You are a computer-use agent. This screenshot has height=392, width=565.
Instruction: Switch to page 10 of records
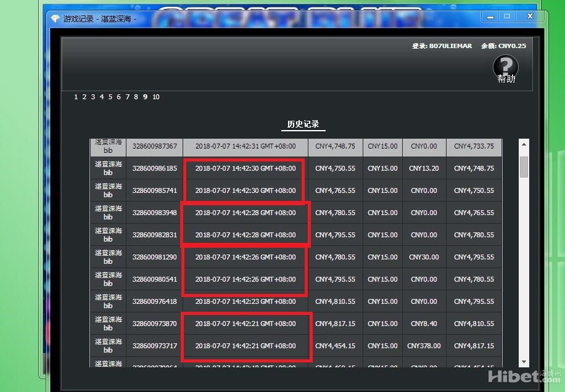click(156, 97)
